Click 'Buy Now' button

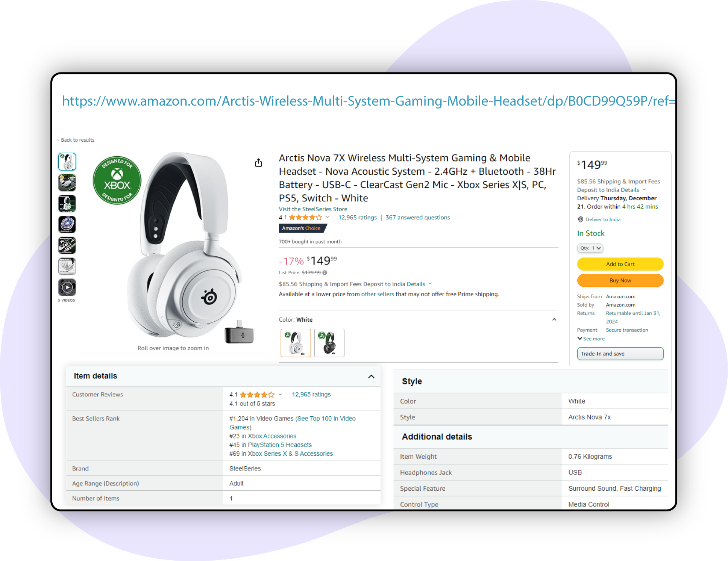pos(619,280)
